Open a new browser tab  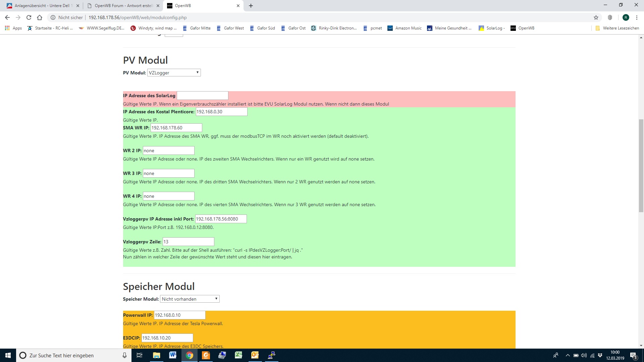click(251, 6)
